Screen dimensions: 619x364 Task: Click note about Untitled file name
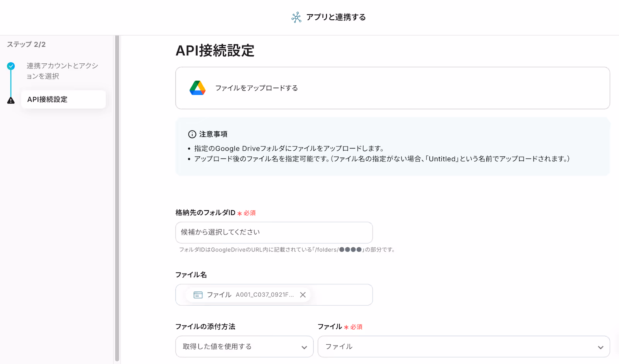click(x=382, y=159)
